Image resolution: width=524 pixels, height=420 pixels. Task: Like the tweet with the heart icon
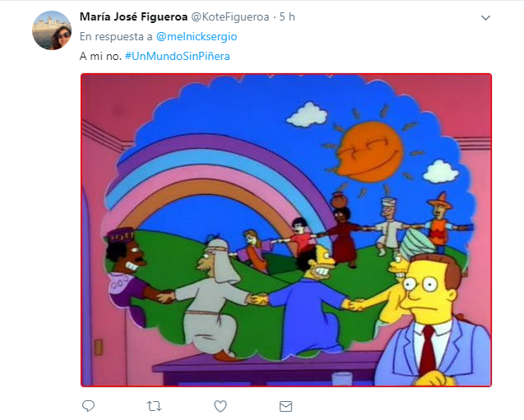pos(220,406)
